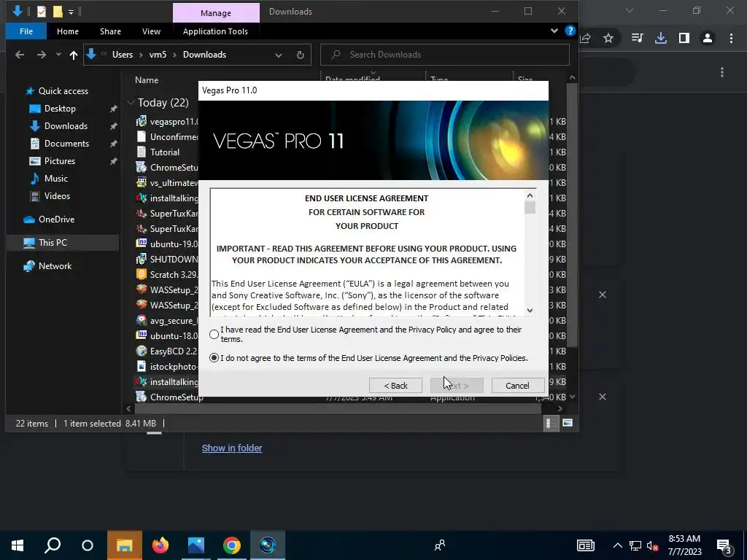Open Chrome media control icon
Screen dimensions: 747x560
click(637, 38)
